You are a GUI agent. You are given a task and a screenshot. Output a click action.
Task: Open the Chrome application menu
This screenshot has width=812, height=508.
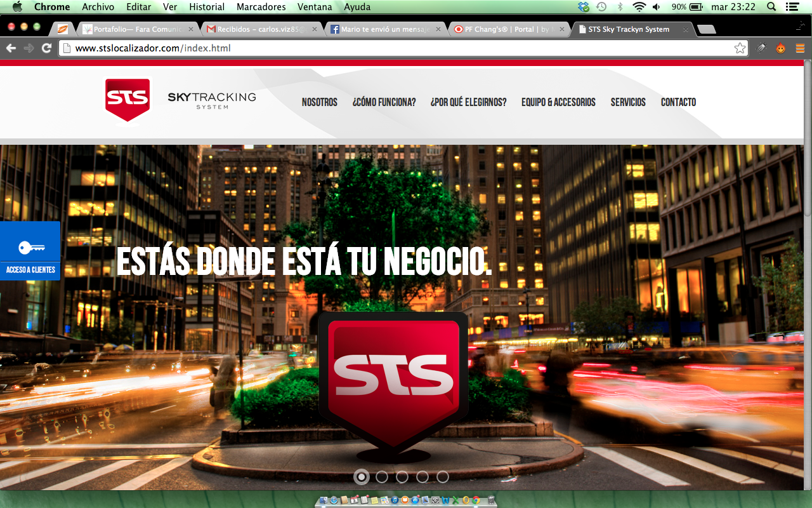click(52, 7)
